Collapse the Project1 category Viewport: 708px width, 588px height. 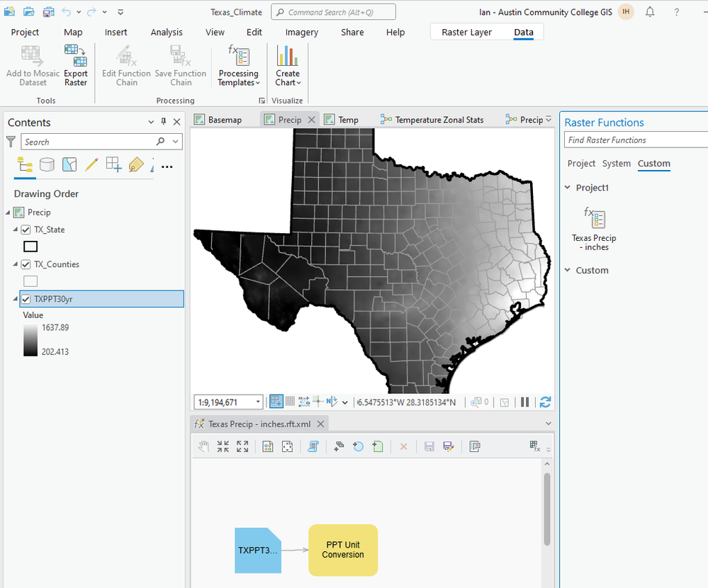(568, 188)
